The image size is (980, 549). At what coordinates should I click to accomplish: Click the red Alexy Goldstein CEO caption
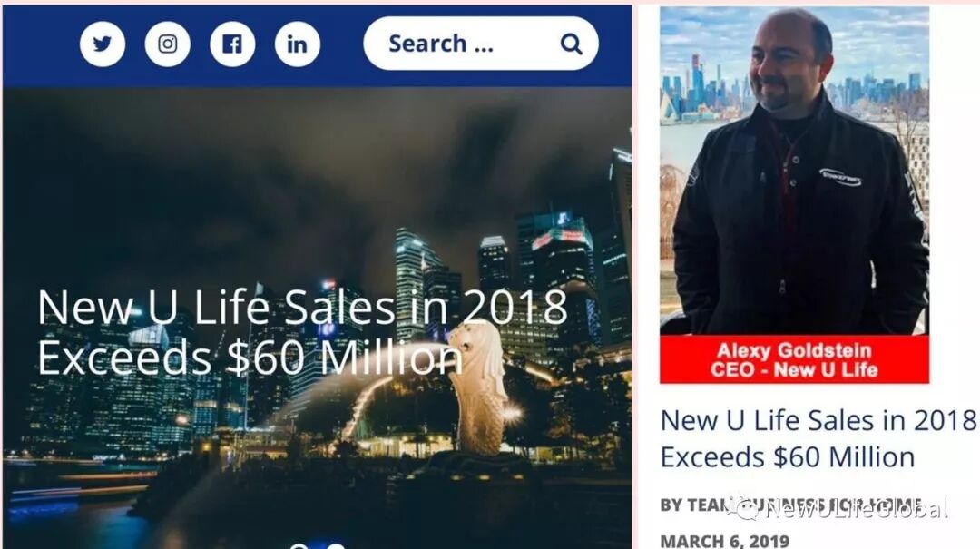[x=794, y=359]
